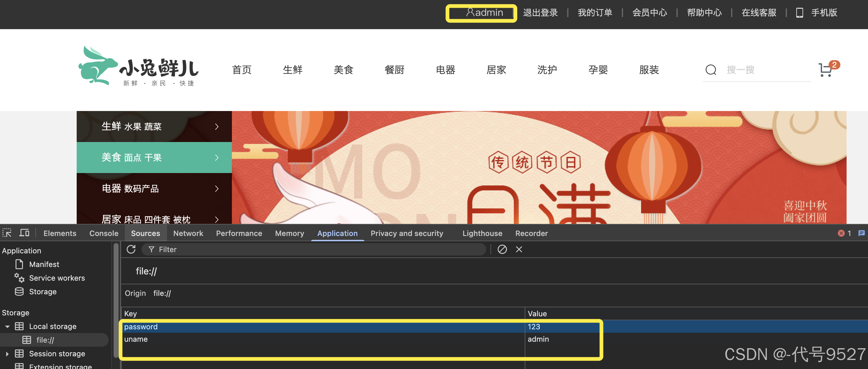This screenshot has width=868, height=369.
Task: Collapse the Local storage tree node
Action: [7, 327]
